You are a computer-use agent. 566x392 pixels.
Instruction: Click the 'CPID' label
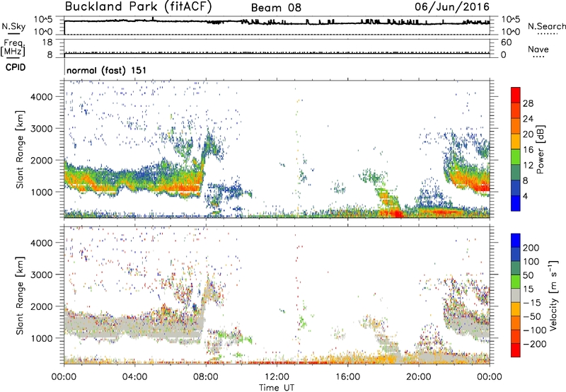click(x=16, y=67)
